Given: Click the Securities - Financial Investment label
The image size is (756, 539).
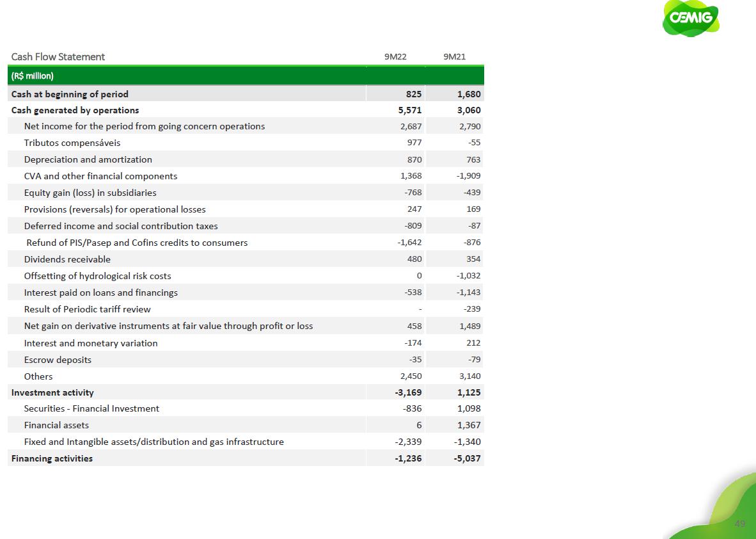Looking at the screenshot, I should coord(91,408).
